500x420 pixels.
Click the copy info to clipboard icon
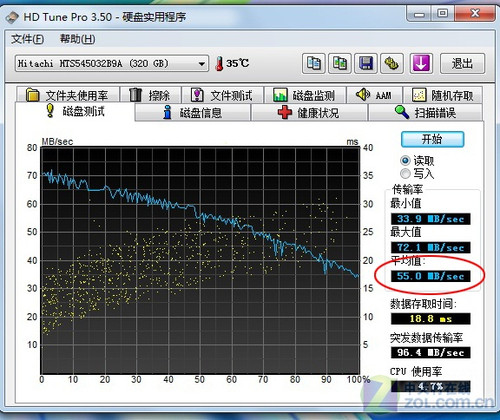tap(314, 63)
